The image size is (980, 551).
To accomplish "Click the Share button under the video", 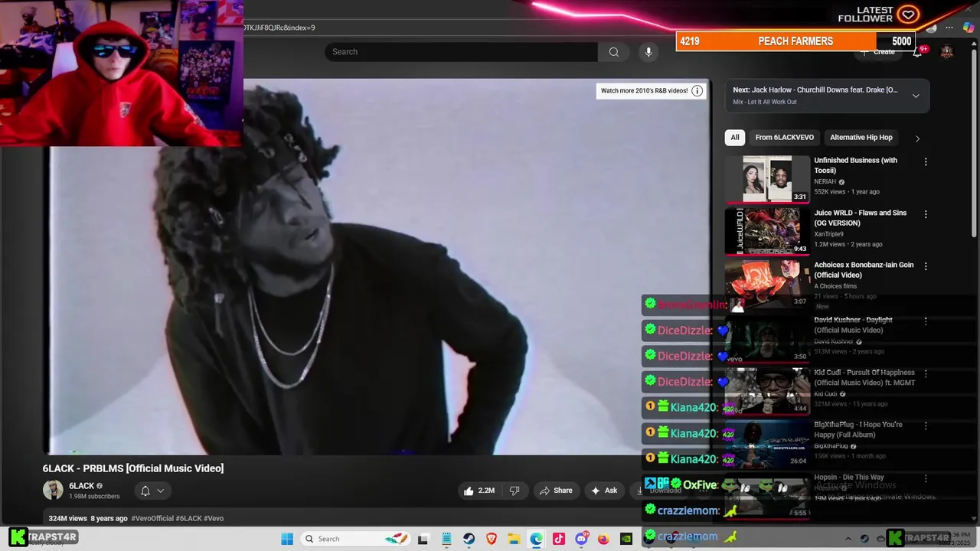I will pos(556,491).
